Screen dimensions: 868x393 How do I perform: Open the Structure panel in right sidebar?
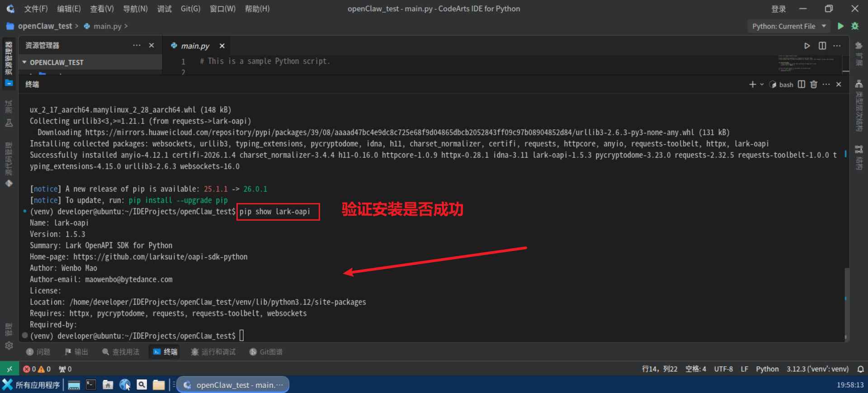click(859, 157)
